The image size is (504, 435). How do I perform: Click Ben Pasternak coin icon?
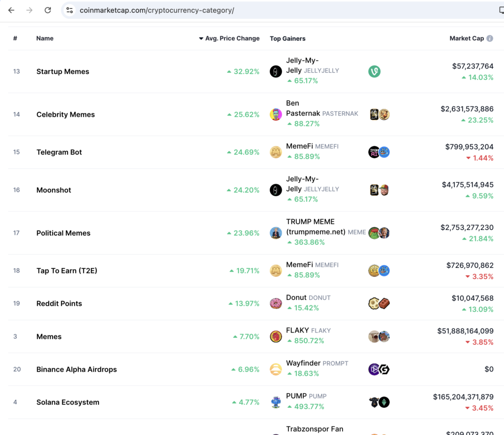point(276,114)
